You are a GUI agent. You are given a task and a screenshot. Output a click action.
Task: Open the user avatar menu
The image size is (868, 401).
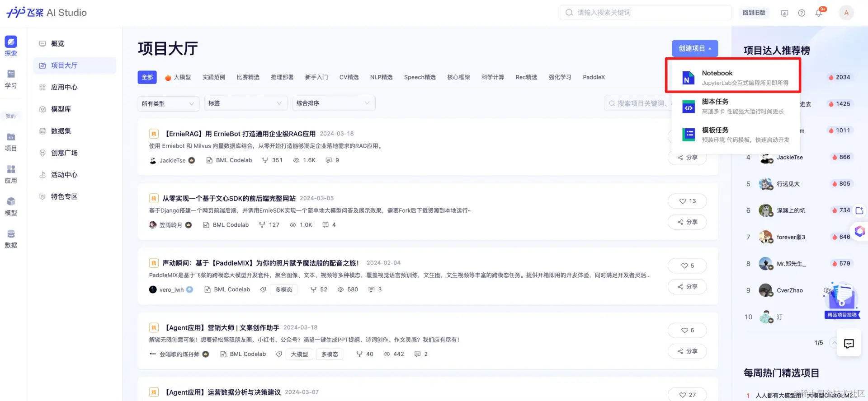coord(846,13)
